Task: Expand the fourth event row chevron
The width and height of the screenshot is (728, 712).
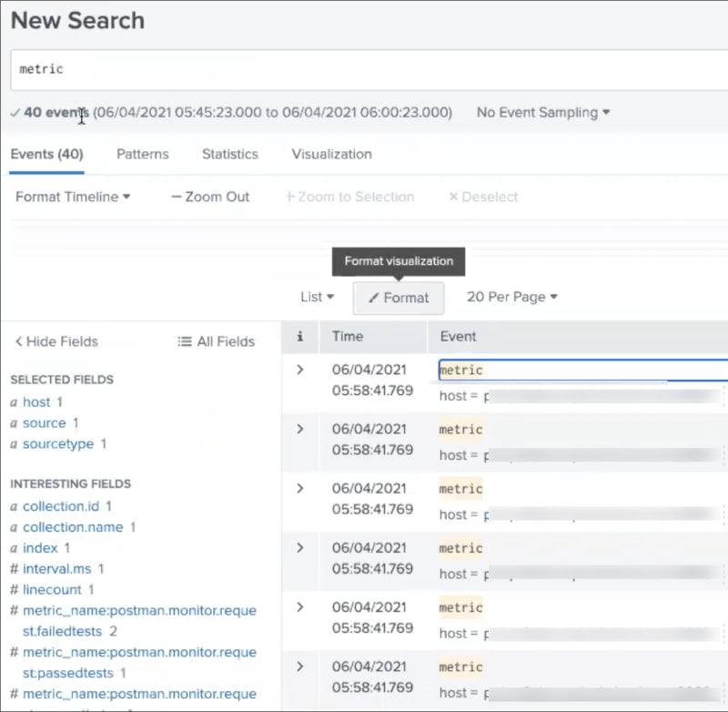Action: click(x=300, y=548)
